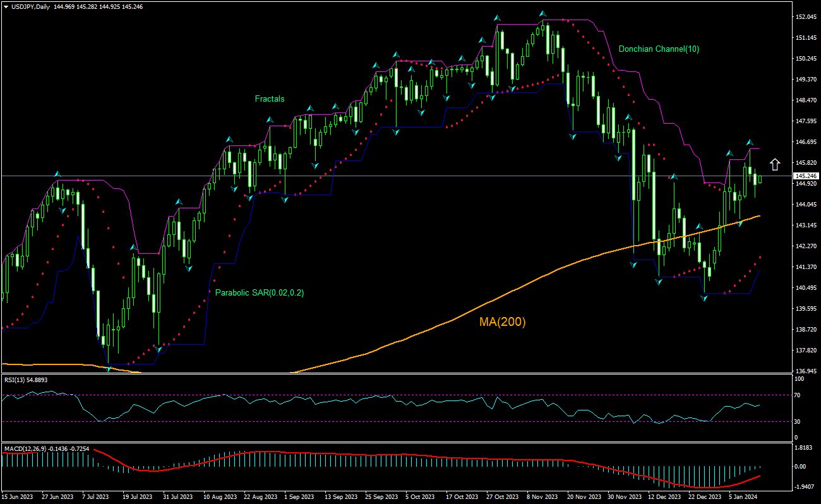Screen dimensions: 821x504
Task: Select the 8 Nov 2023 date label
Action: point(542,497)
